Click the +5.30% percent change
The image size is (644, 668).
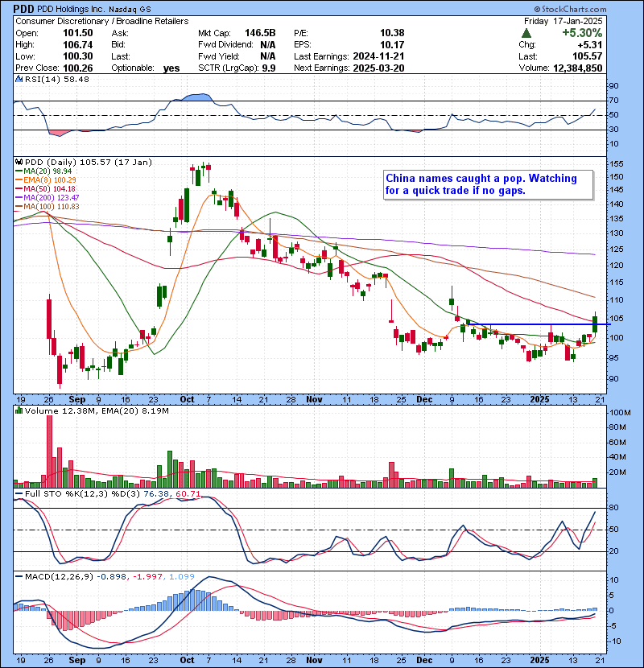(x=582, y=33)
